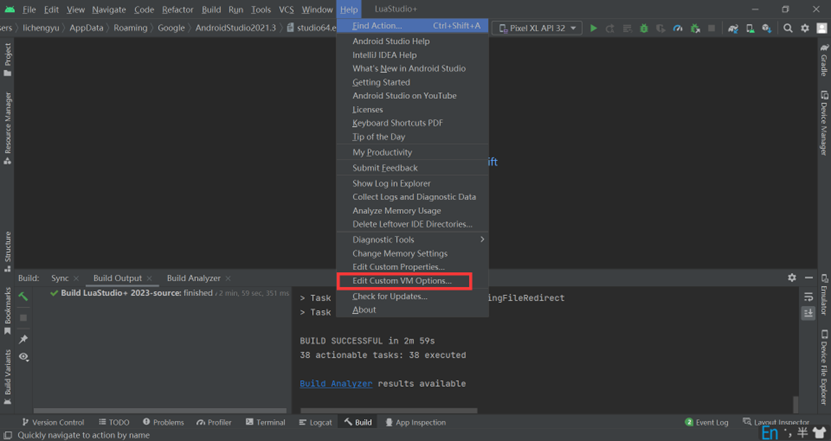
Task: Click the En input method indicator
Action: coord(770,433)
